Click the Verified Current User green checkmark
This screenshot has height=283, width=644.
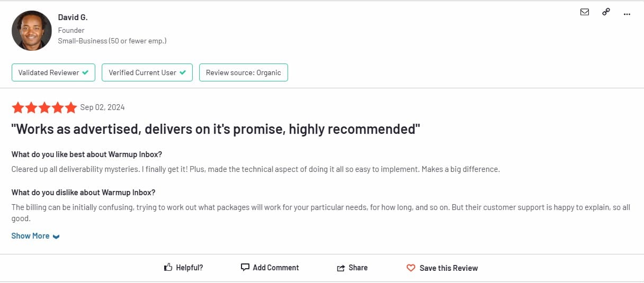click(x=183, y=72)
